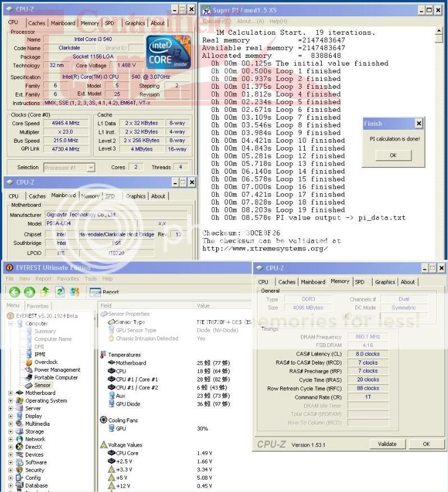Click the CPU Core voltage row in EVEREST
Image resolution: width=448 pixels, height=492 pixels.
(x=160, y=453)
